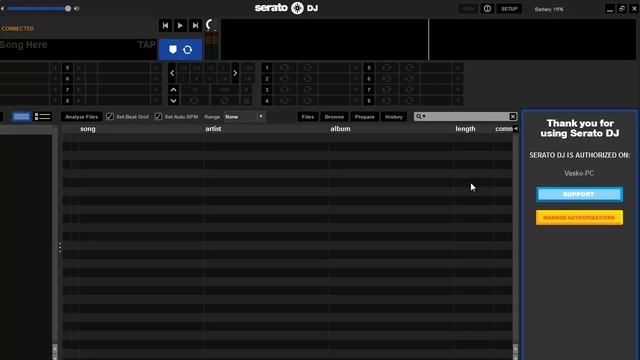Viewport: 640px width, 360px height.
Task: Click the TAP tempo button
Action: click(x=147, y=45)
